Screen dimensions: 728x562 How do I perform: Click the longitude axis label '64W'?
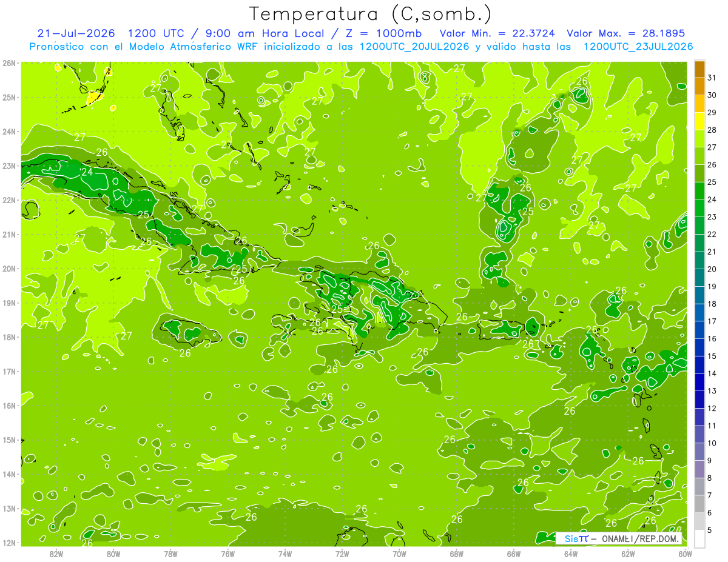[570, 554]
